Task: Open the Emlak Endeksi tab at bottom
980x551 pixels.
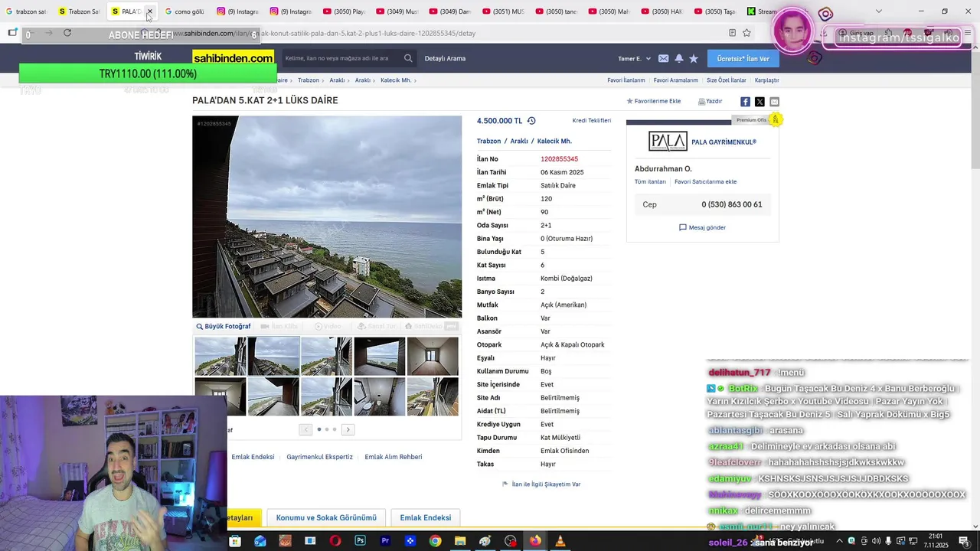Action: pos(426,518)
